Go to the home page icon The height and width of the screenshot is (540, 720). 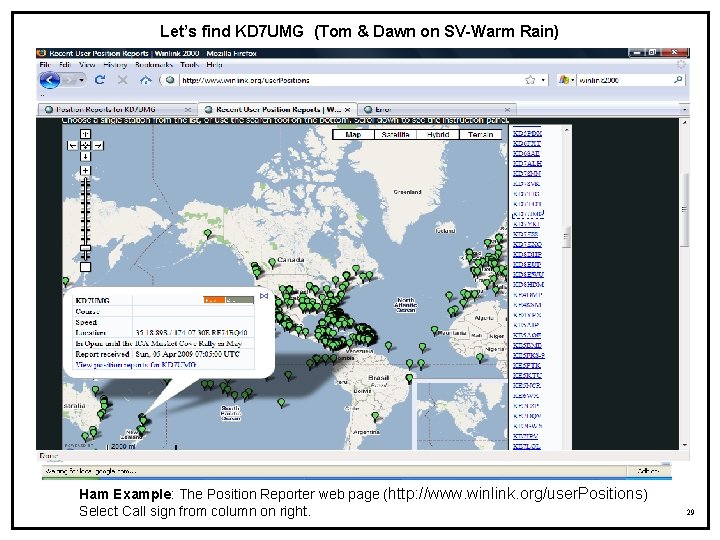[146, 80]
